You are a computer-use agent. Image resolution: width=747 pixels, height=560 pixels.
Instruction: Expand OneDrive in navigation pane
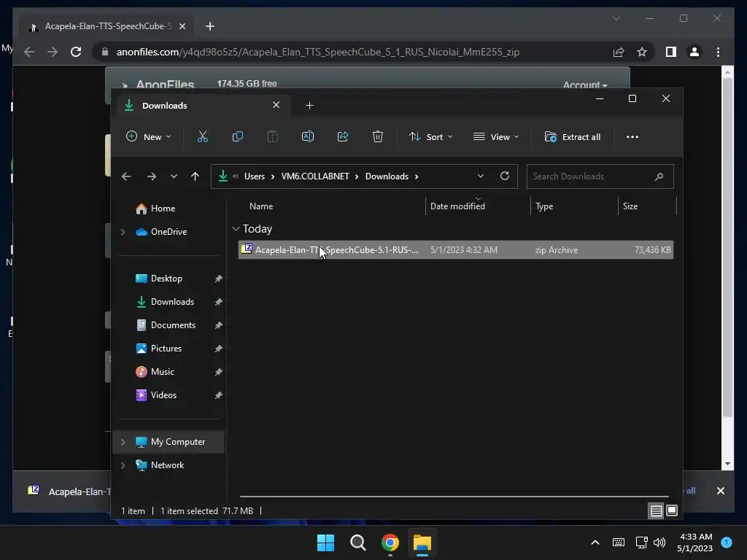click(123, 232)
